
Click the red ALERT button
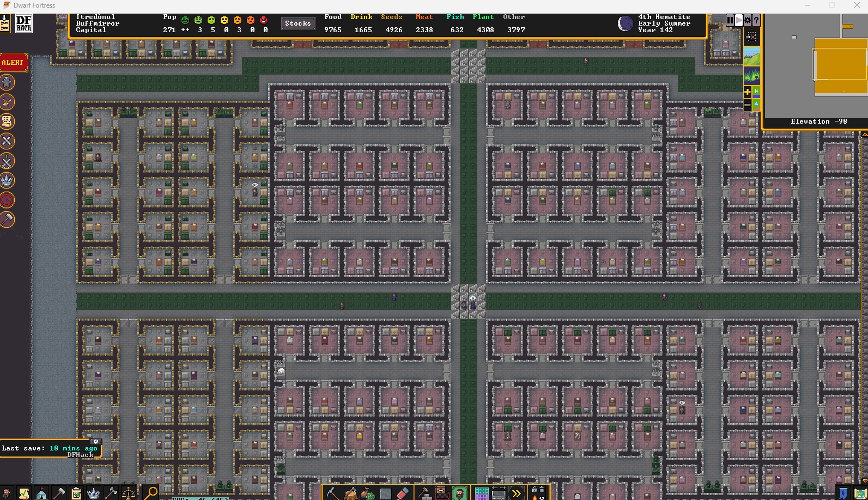[x=13, y=63]
